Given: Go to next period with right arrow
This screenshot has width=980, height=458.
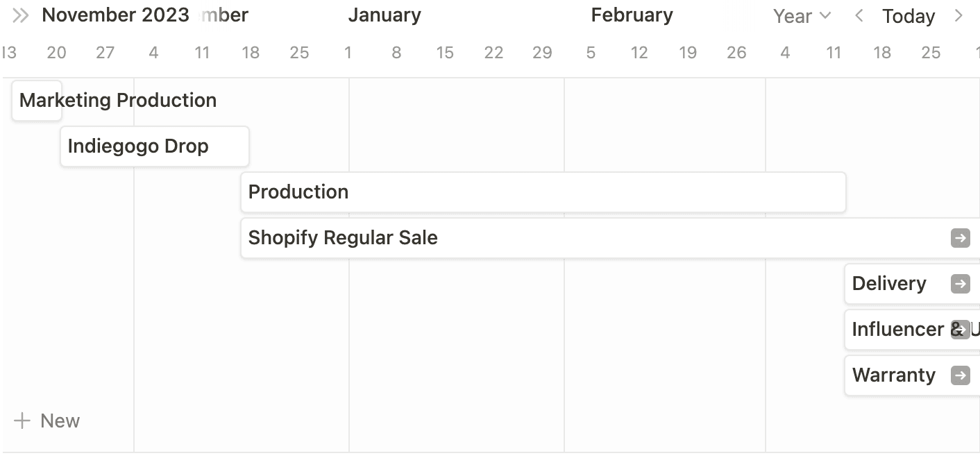Looking at the screenshot, I should coord(958,16).
